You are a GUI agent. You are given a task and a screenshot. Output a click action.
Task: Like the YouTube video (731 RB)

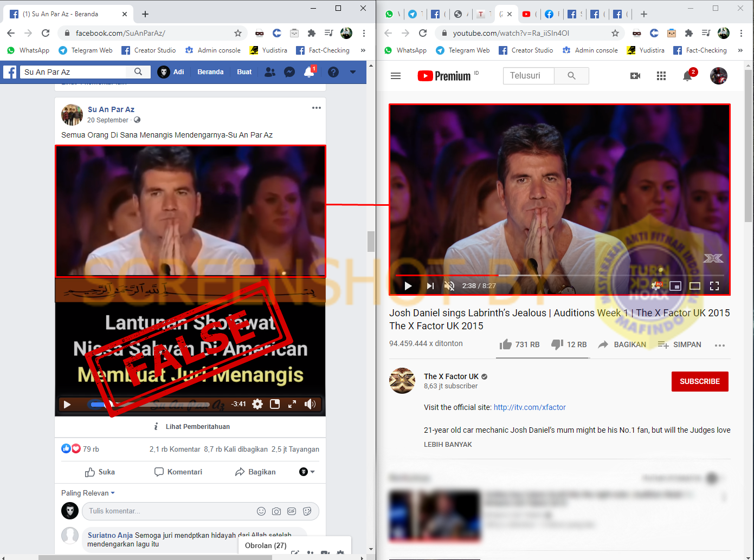pos(519,344)
